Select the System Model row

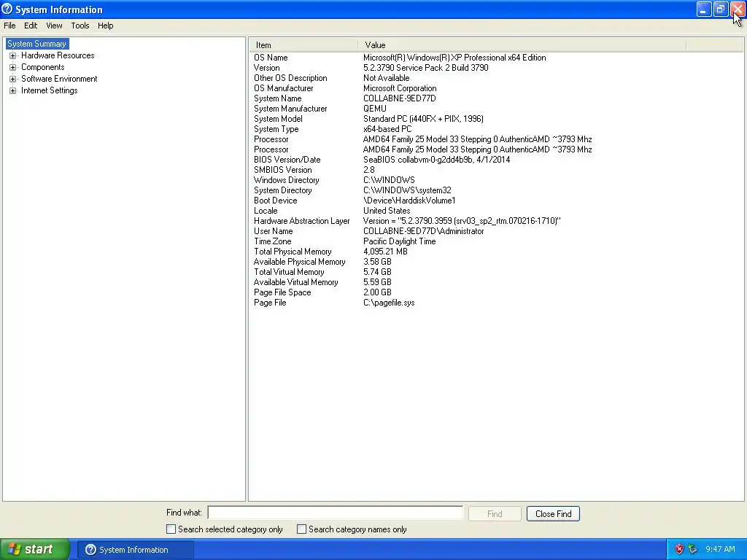tap(496, 119)
